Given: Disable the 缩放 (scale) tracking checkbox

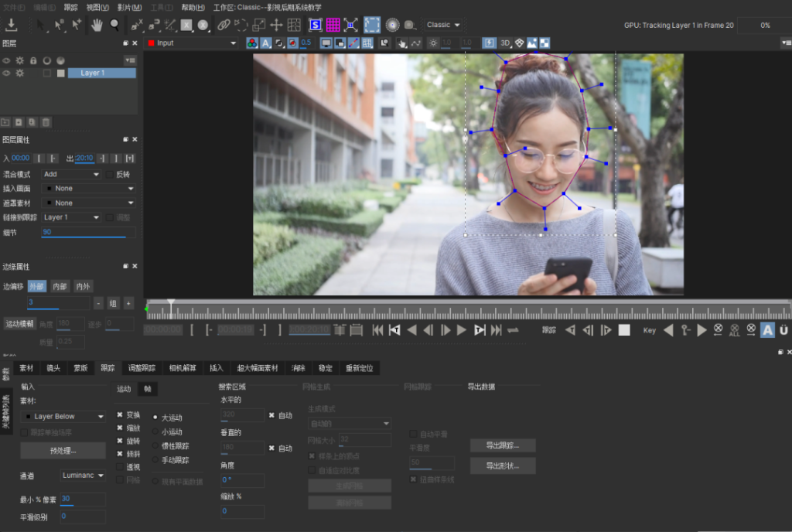Looking at the screenshot, I should coord(120,428).
